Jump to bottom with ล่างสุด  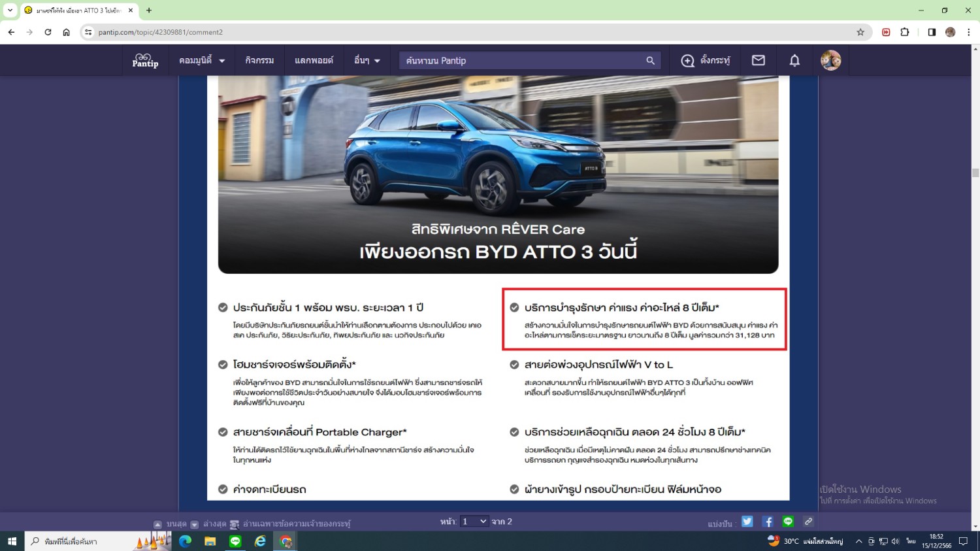point(208,524)
